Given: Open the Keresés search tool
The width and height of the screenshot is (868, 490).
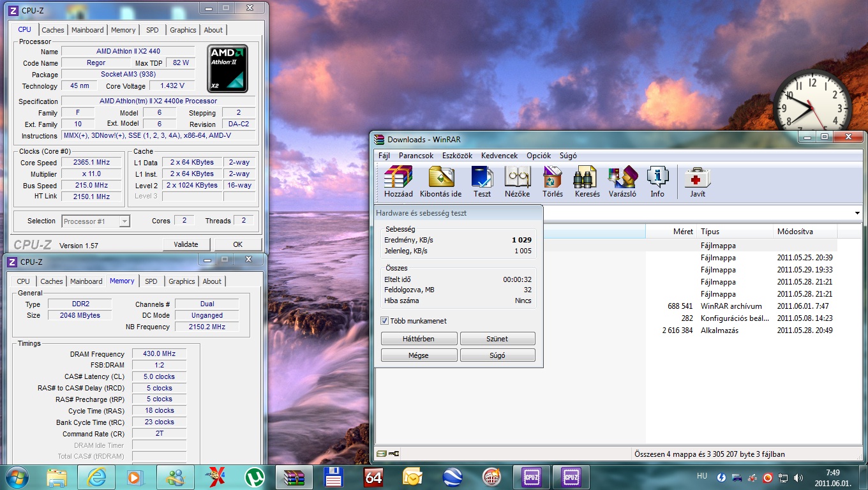Looking at the screenshot, I should [x=587, y=182].
